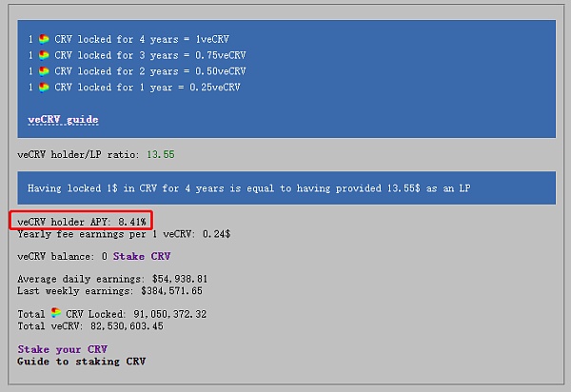The width and height of the screenshot is (571, 392).
Task: Open the veCRV guide link
Action: (63, 119)
